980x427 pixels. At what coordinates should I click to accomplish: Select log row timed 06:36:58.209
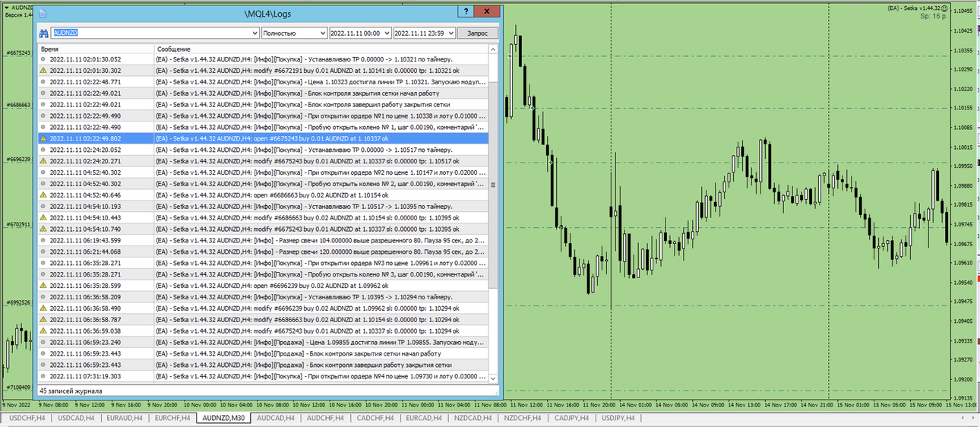[263, 297]
